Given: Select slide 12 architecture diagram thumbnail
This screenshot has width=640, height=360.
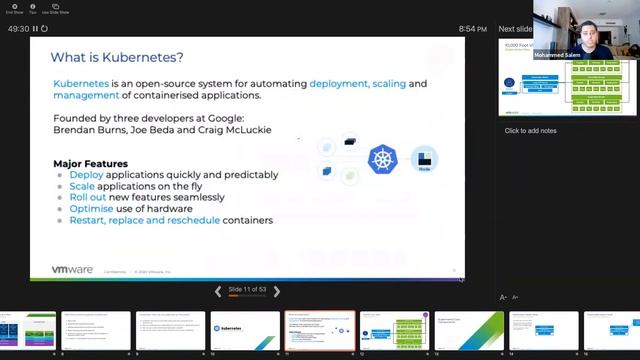Looking at the screenshot, I should point(395,331).
